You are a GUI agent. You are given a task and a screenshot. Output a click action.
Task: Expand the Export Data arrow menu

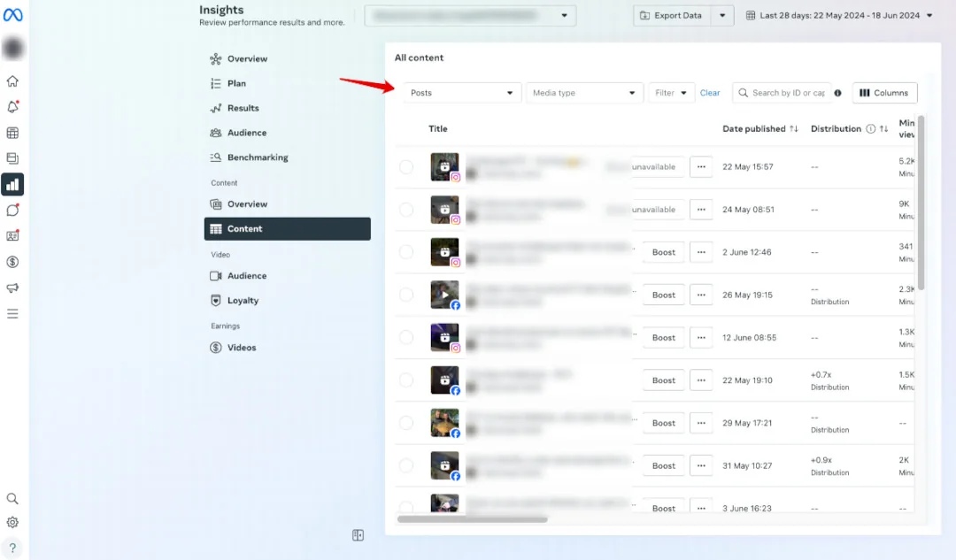pyautogui.click(x=722, y=15)
